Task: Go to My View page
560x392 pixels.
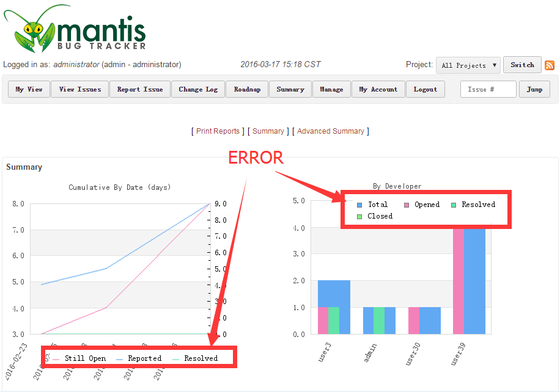Action: (29, 89)
